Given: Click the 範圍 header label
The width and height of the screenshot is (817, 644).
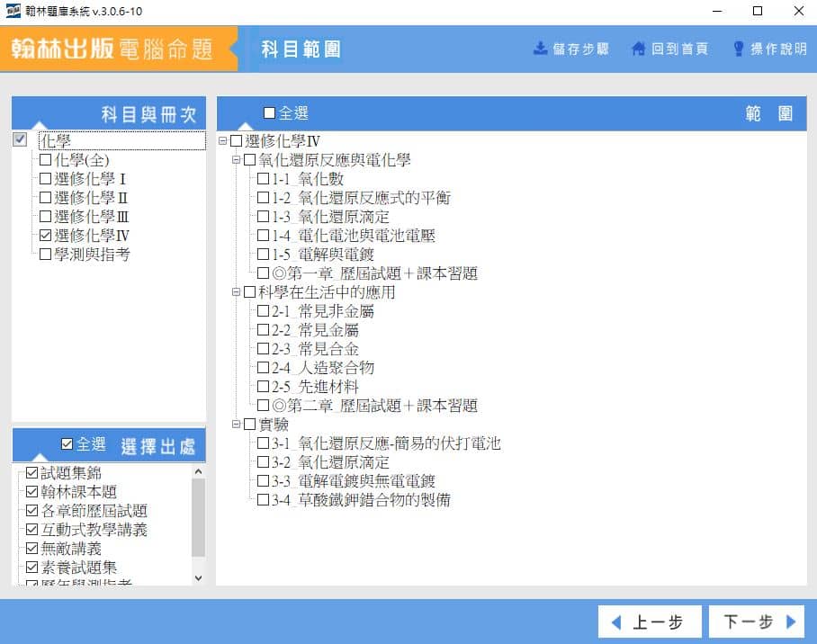Looking at the screenshot, I should point(769,113).
